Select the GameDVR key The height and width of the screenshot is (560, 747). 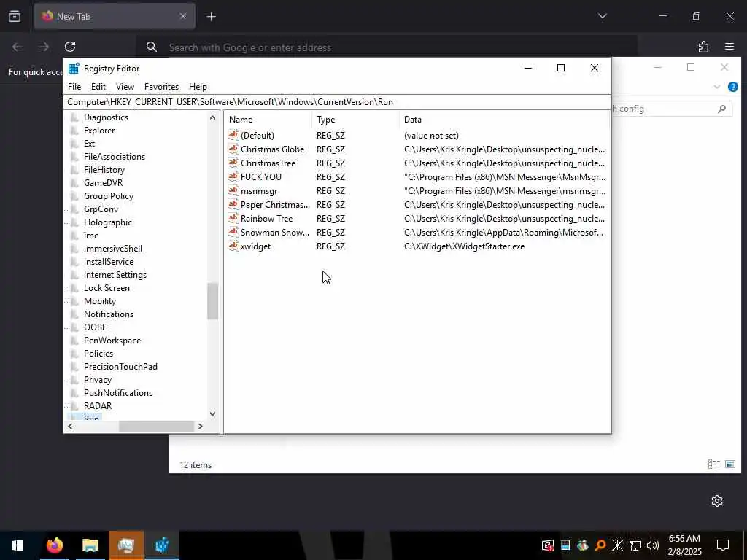click(x=103, y=183)
